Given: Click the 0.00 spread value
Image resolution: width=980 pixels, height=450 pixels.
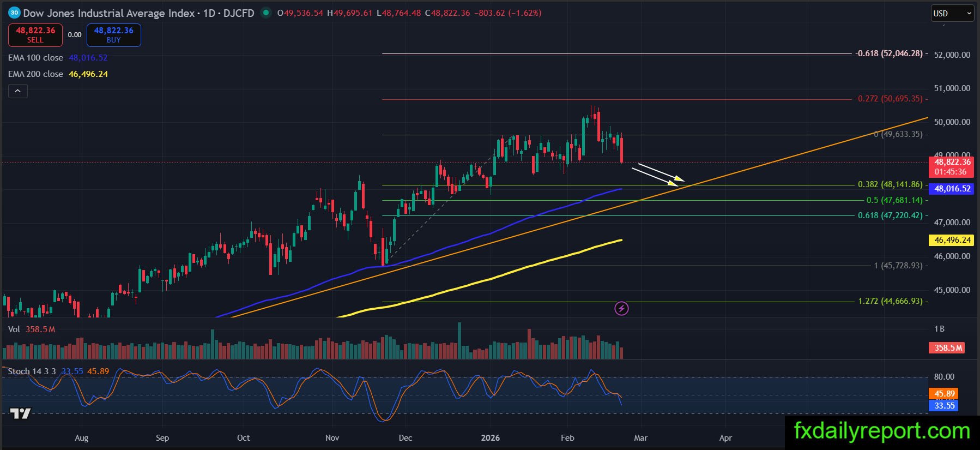Looking at the screenshot, I should 75,35.
